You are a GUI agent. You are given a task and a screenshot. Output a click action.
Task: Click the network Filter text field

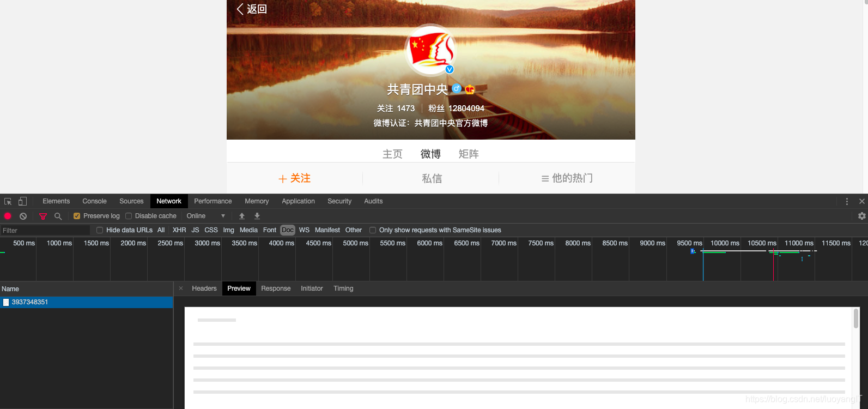45,231
